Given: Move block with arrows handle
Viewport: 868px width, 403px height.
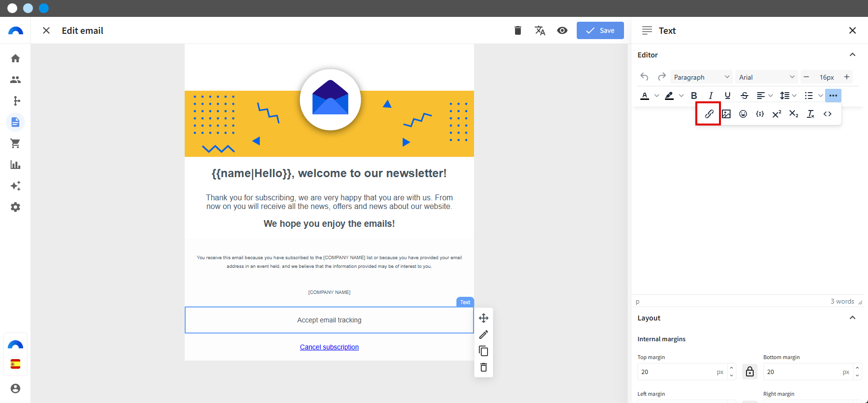Looking at the screenshot, I should (484, 318).
